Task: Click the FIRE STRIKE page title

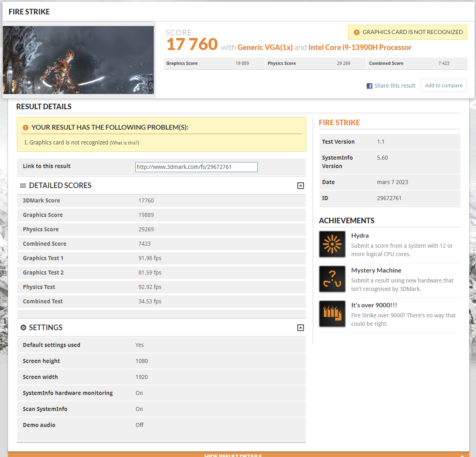Action: click(29, 12)
